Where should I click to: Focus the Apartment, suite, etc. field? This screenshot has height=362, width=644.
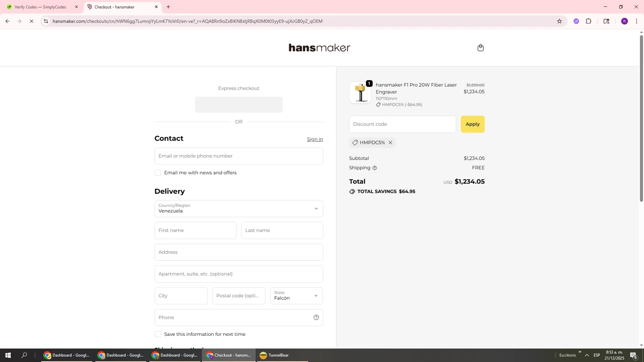[239, 274]
